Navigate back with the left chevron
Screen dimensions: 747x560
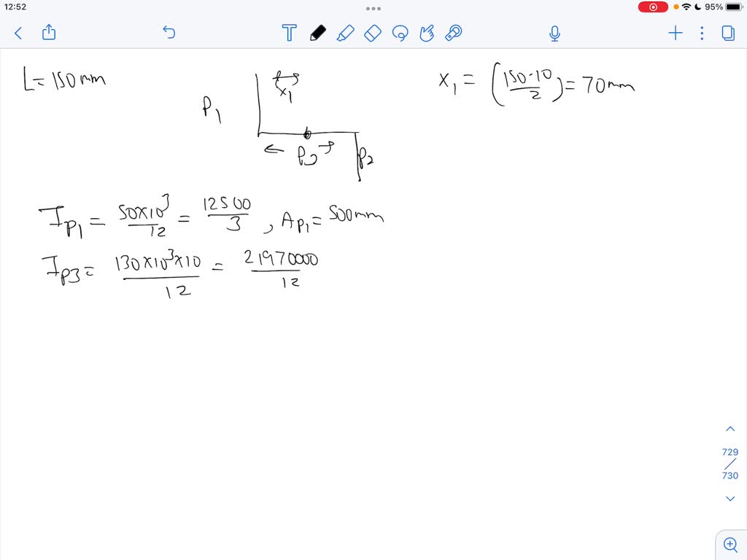[x=18, y=33]
